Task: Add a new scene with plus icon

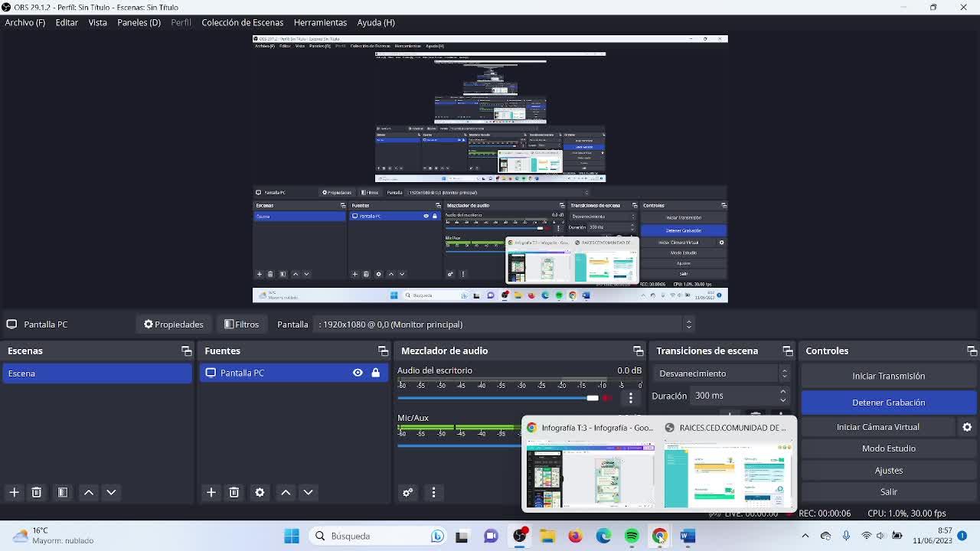Action: pos(14,492)
